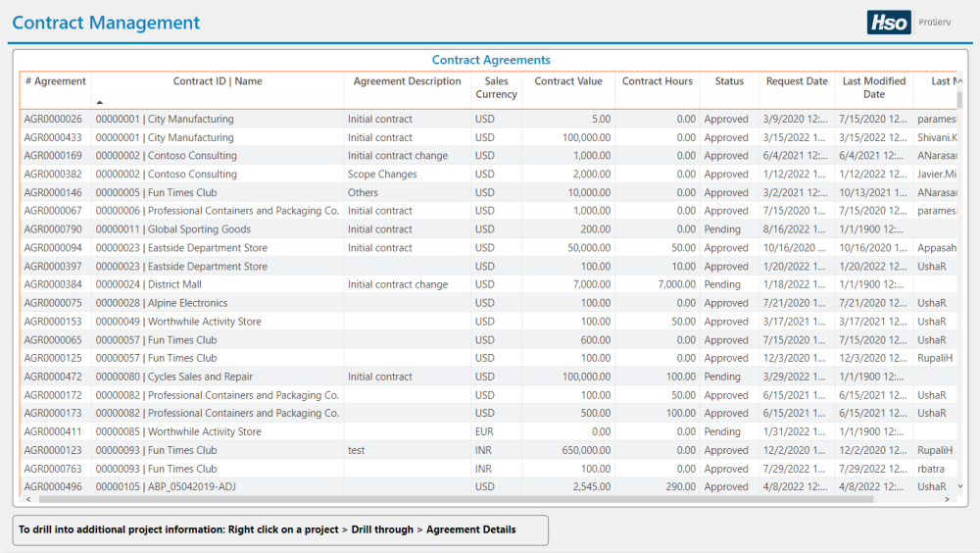Click 00000049 | Worthwhile Activity Store contract
The image size is (980, 553).
point(178,322)
